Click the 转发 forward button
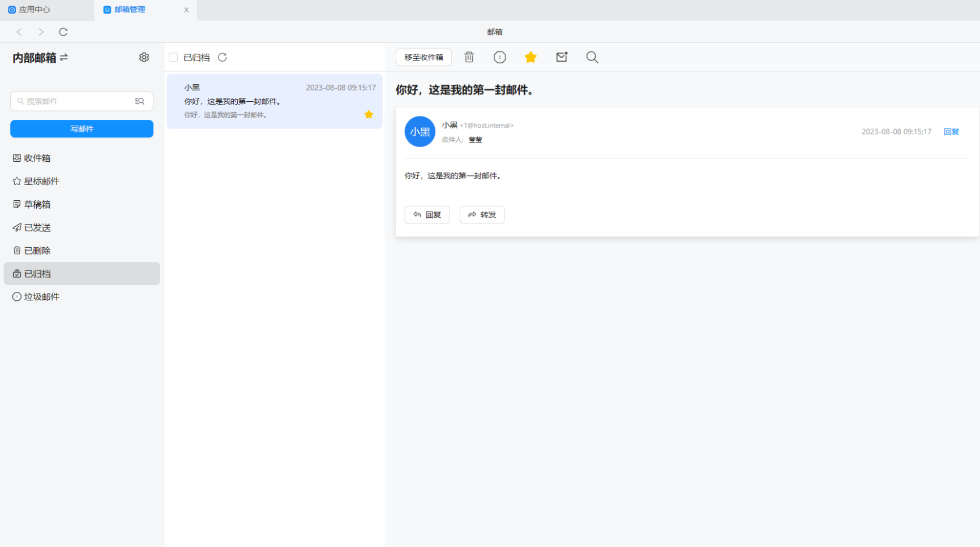Screen dimensions: 980x547 (x=482, y=214)
